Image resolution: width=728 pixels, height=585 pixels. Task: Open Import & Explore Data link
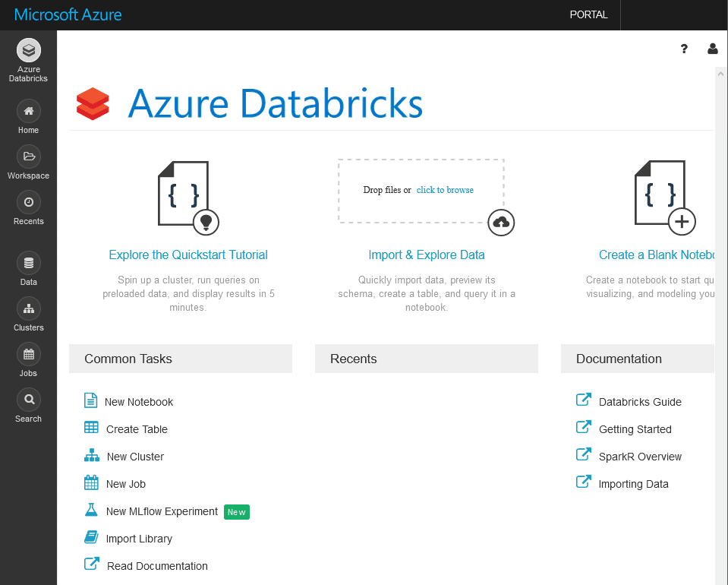pos(427,255)
